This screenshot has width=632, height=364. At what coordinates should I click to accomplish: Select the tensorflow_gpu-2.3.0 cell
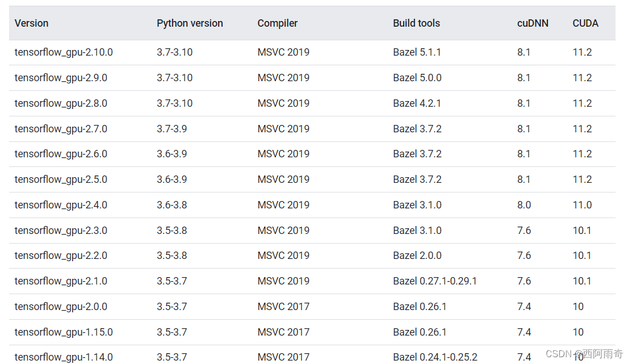[x=61, y=231]
